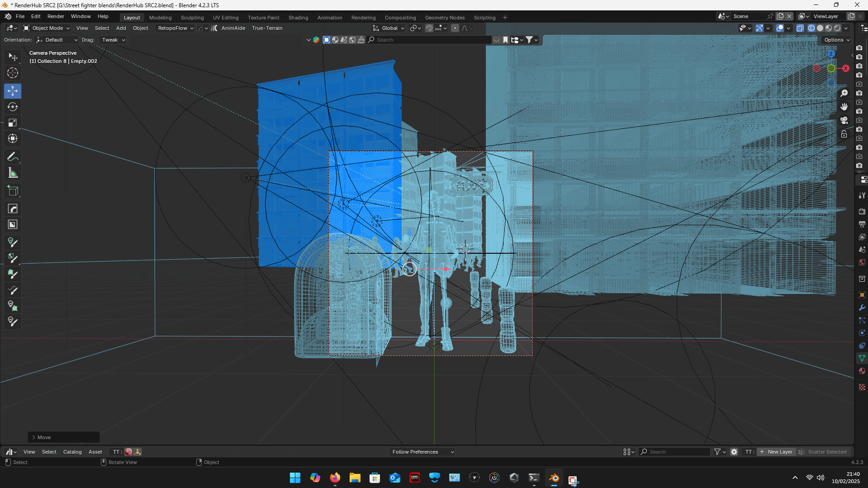The height and width of the screenshot is (488, 868).
Task: Open Object Data green triangle tab
Action: (x=862, y=358)
